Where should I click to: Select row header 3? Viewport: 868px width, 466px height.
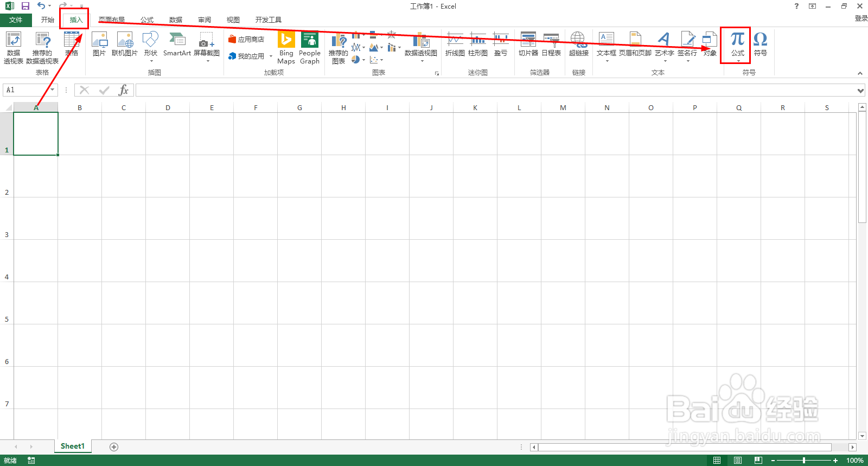(7, 219)
